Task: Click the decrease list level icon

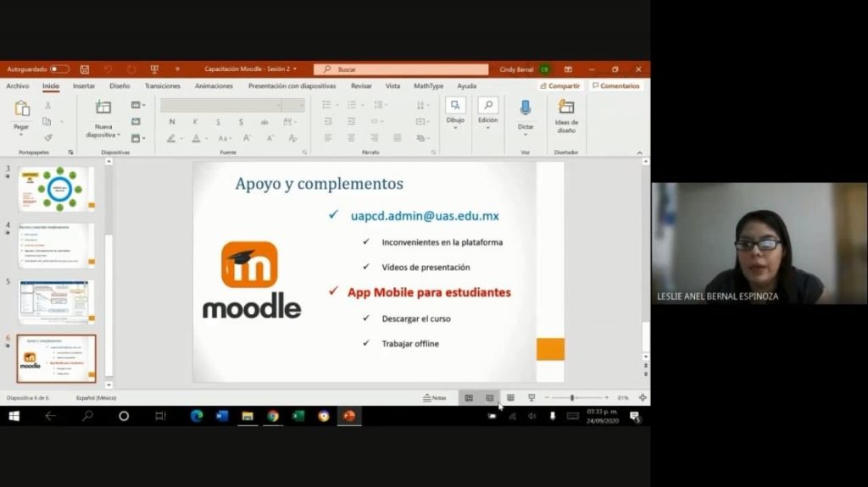Action: point(328,121)
